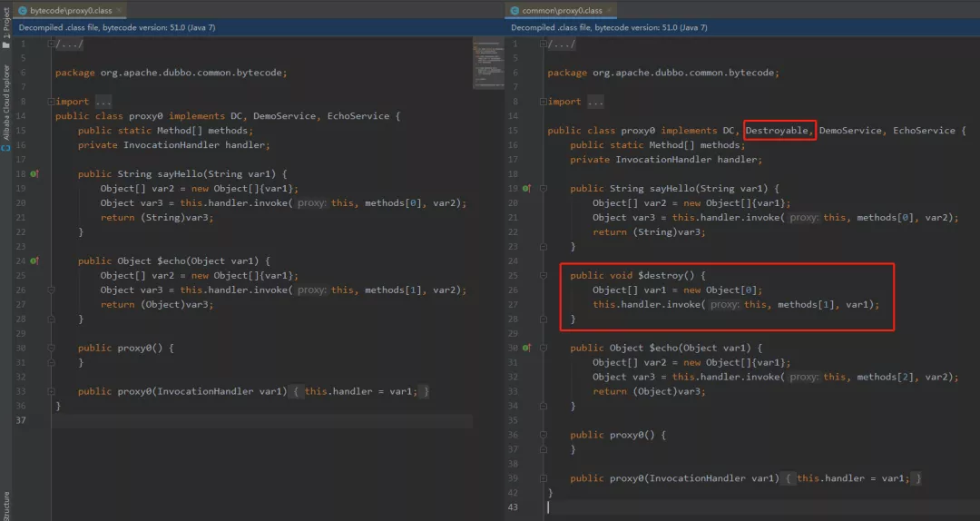
Task: Expand folded imports at left pane line 8
Action: coord(51,102)
